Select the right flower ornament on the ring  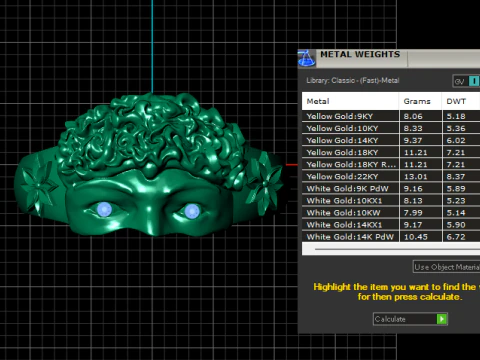[265, 182]
